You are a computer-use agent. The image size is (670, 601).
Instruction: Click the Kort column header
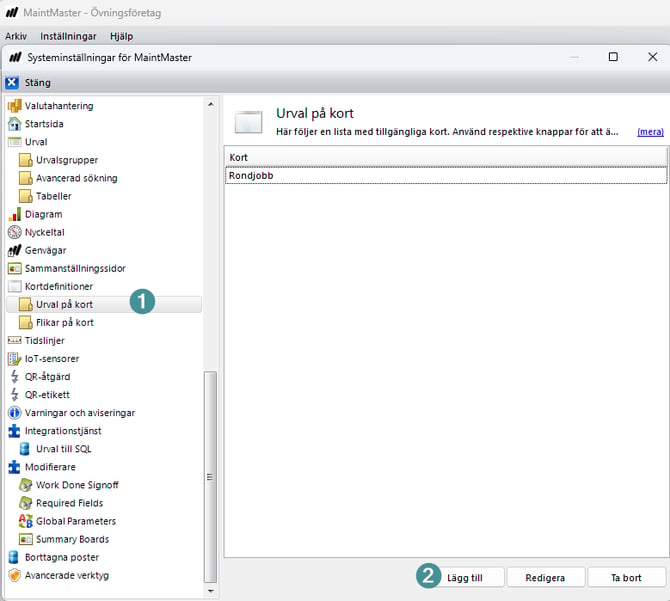point(446,157)
